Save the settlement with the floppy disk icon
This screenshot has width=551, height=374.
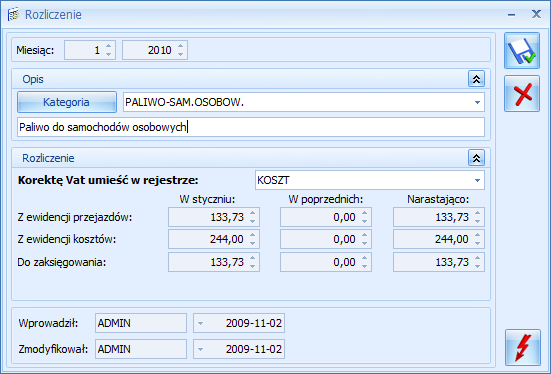click(x=522, y=51)
